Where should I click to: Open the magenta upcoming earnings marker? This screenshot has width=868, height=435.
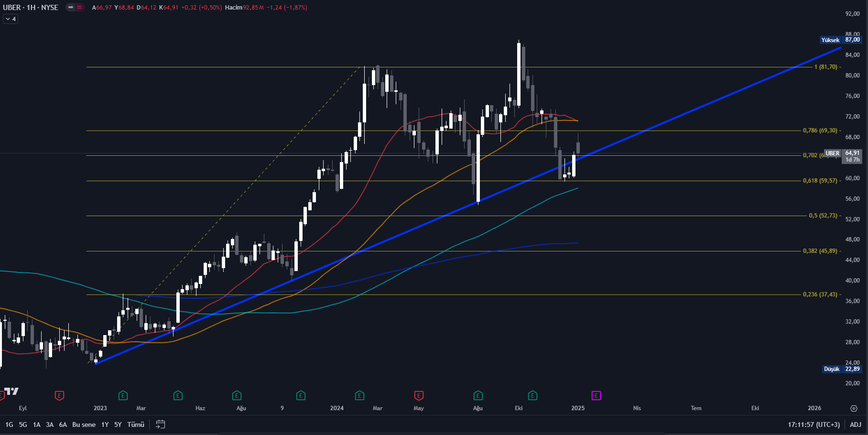[x=596, y=395]
